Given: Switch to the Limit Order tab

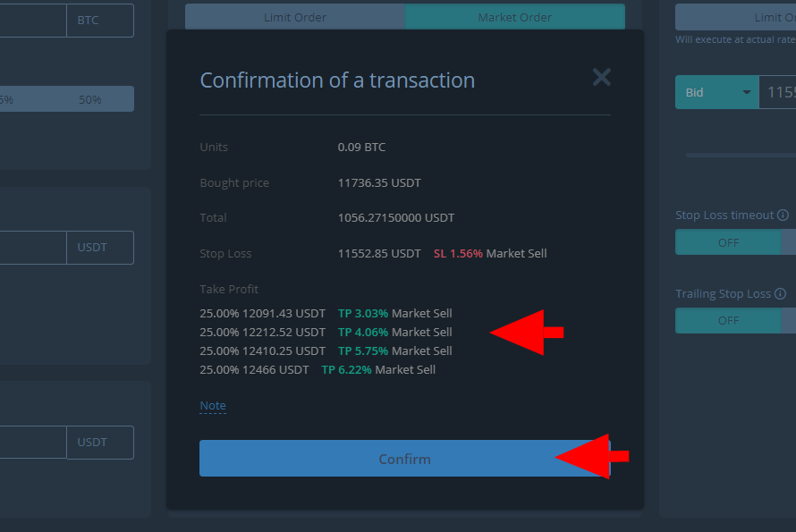Looking at the screenshot, I should 295,17.
